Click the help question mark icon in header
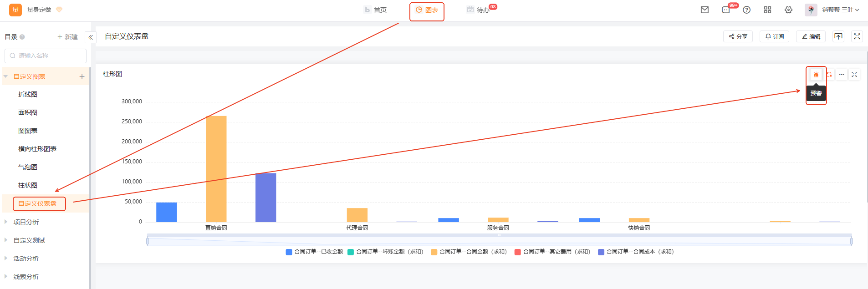 point(746,10)
